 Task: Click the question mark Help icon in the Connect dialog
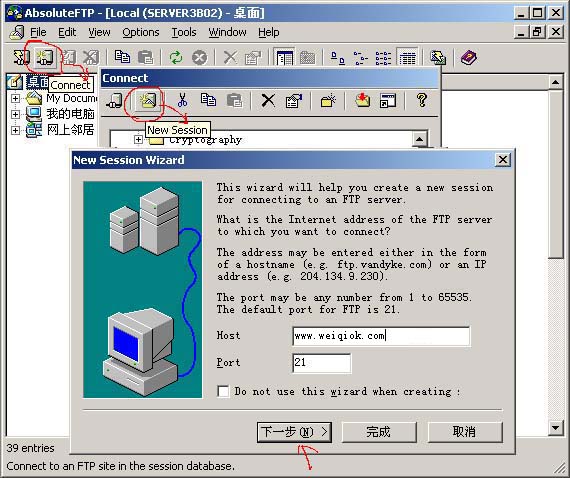[422, 100]
